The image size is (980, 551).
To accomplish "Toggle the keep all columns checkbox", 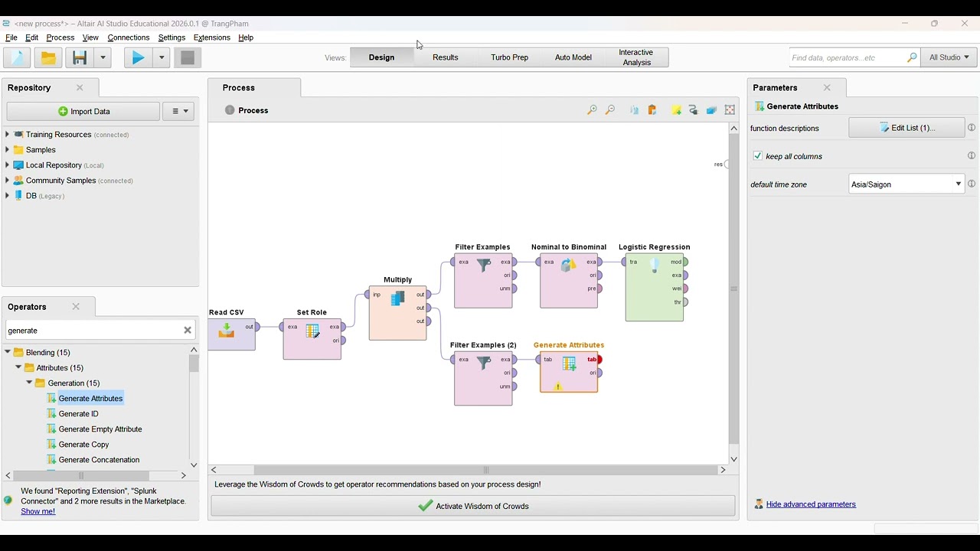I will tap(757, 156).
